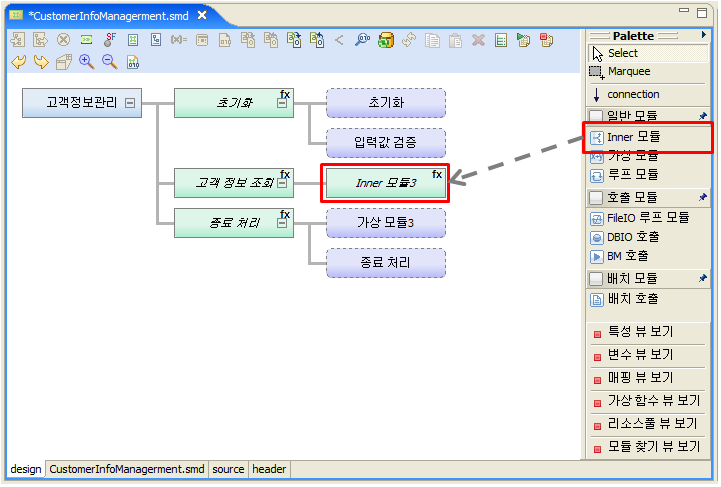Screen dimensions: 721x487
Task: Switch to the source tab
Action: click(x=228, y=470)
